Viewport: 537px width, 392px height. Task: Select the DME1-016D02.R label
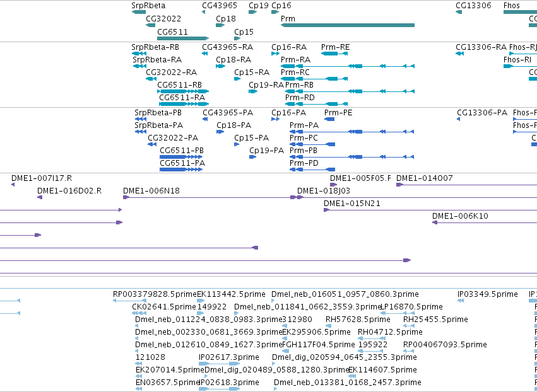(x=69, y=191)
